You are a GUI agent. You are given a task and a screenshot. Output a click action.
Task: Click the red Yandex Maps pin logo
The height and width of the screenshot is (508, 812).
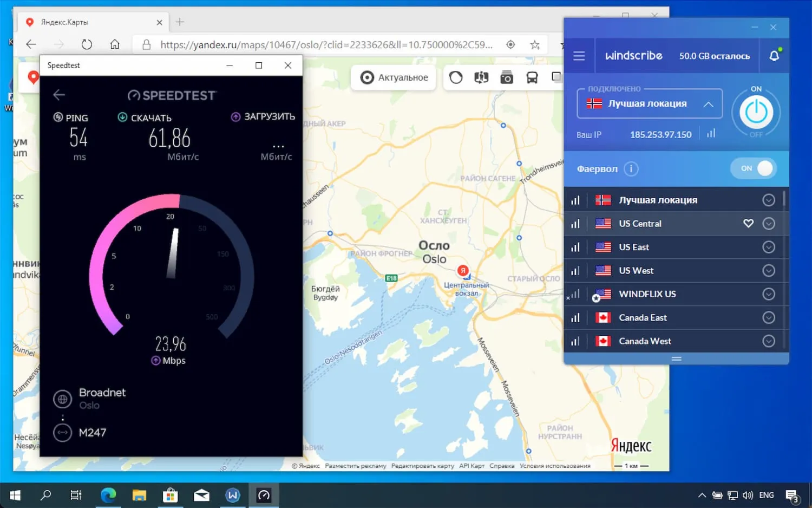pos(33,77)
